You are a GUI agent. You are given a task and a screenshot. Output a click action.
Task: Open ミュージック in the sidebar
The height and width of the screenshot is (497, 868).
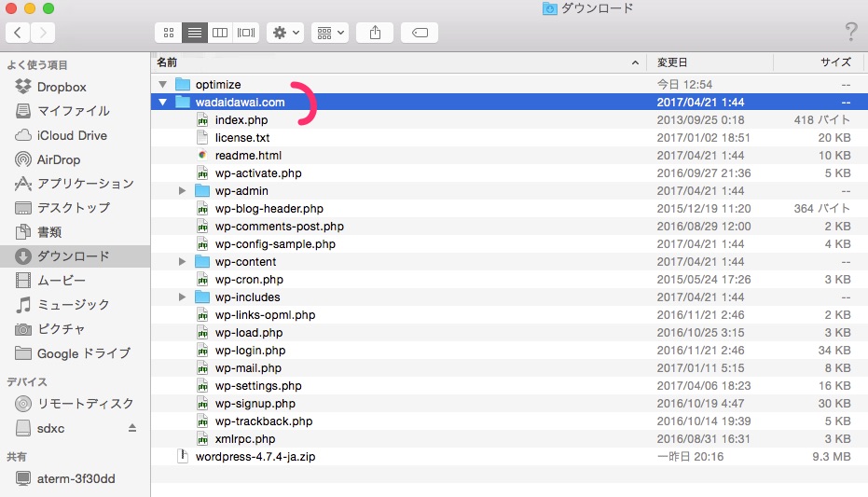tap(62, 304)
